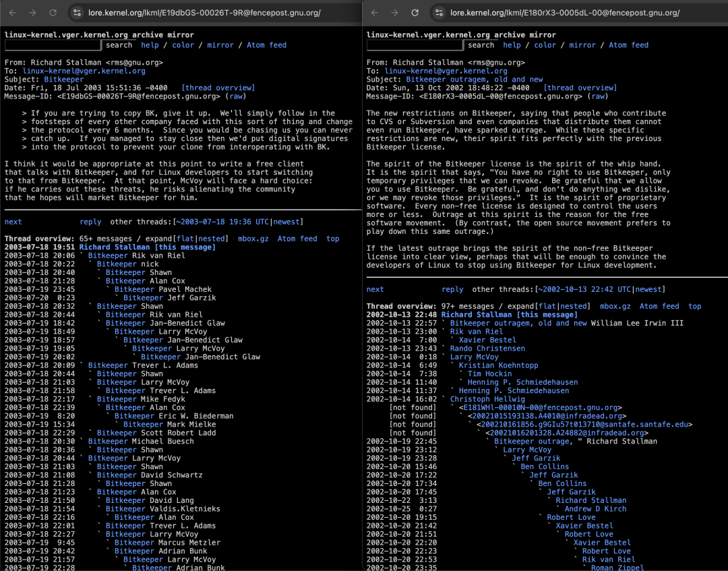
Task: Go forward in the right browser window
Action: 394,13
